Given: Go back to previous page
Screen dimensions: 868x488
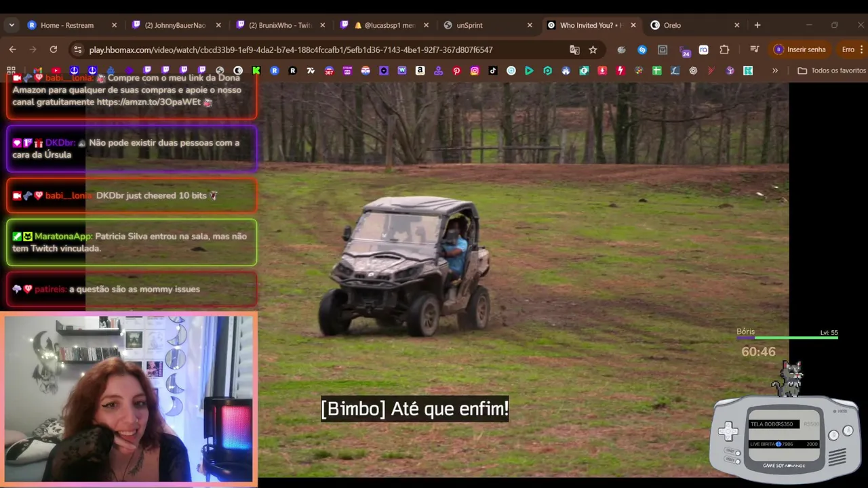Looking at the screenshot, I should (12, 49).
